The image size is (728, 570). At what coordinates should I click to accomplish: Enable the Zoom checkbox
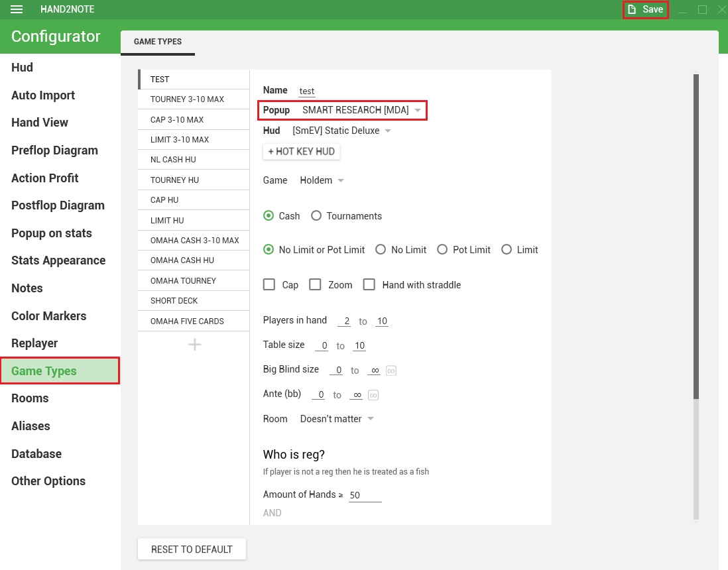click(316, 285)
